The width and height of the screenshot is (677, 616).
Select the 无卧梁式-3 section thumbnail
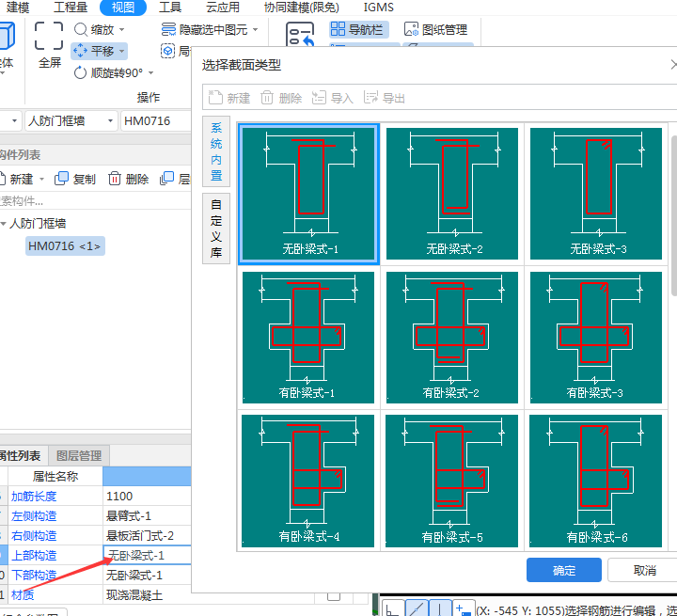click(x=596, y=194)
